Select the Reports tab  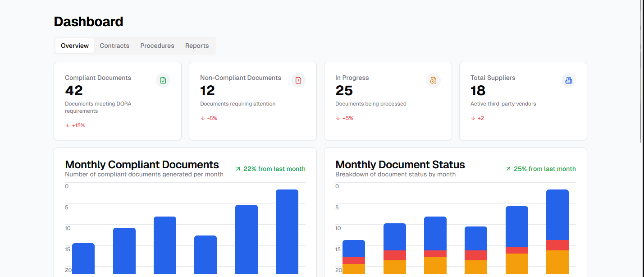196,45
